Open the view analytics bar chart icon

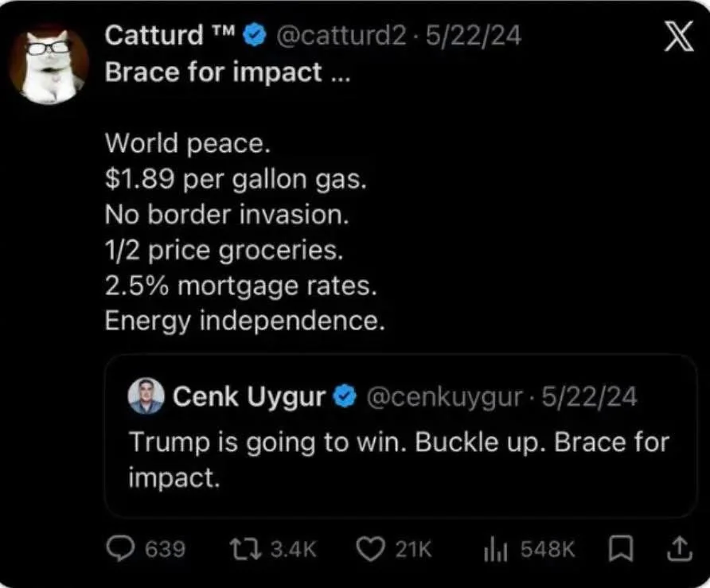pyautogui.click(x=495, y=549)
